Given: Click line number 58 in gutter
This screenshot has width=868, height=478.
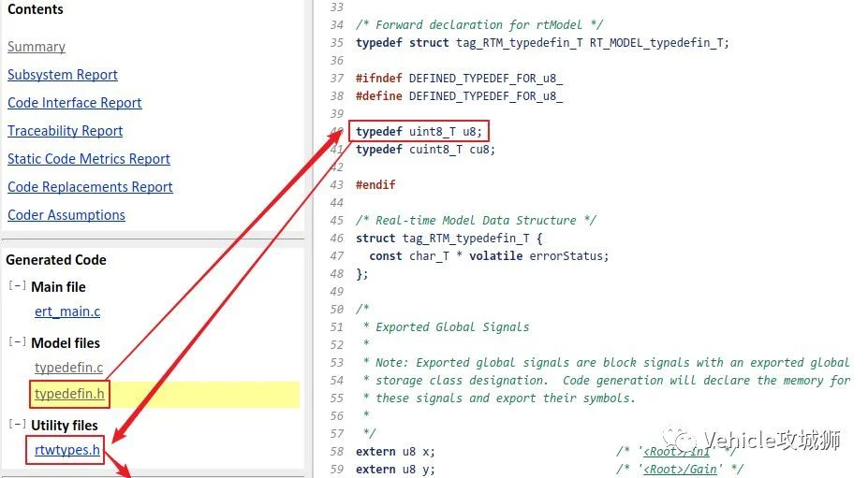Looking at the screenshot, I should pos(336,452).
